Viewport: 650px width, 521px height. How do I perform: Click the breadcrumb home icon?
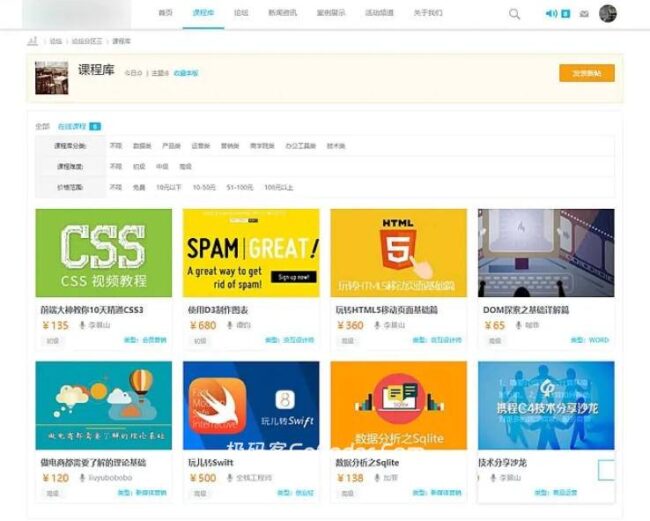(x=33, y=41)
